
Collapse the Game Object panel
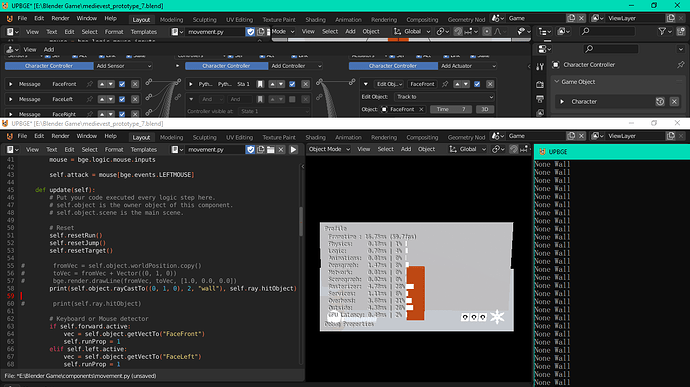coord(557,82)
